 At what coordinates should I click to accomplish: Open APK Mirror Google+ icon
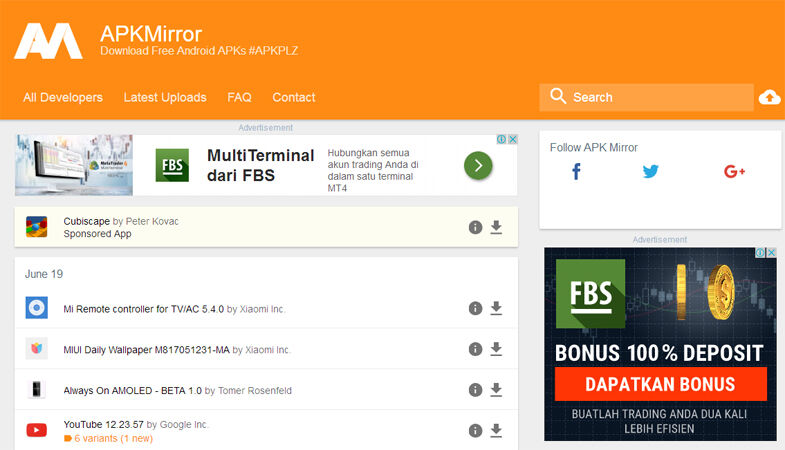pyautogui.click(x=734, y=172)
